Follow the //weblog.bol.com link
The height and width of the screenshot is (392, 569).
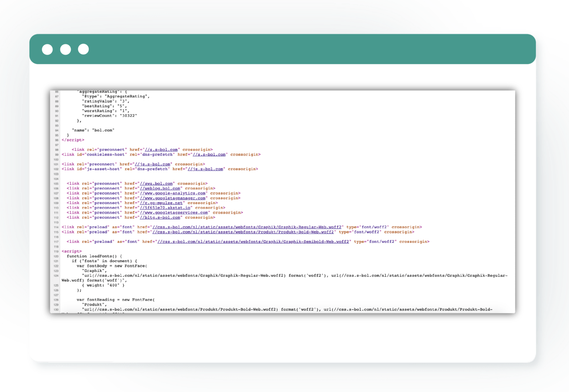160,188
